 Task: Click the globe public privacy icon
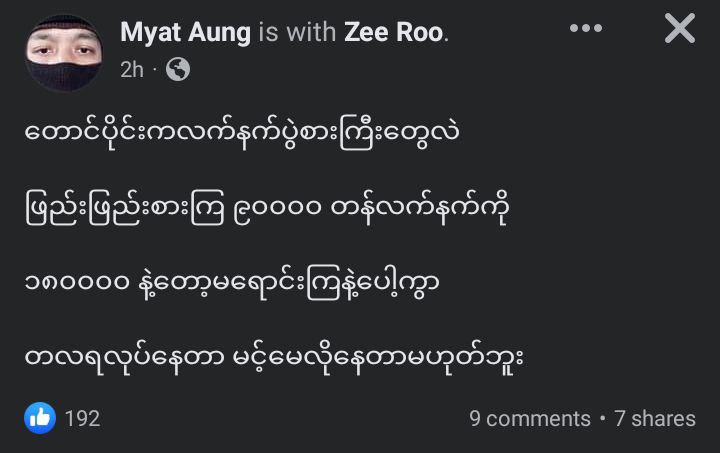[177, 69]
